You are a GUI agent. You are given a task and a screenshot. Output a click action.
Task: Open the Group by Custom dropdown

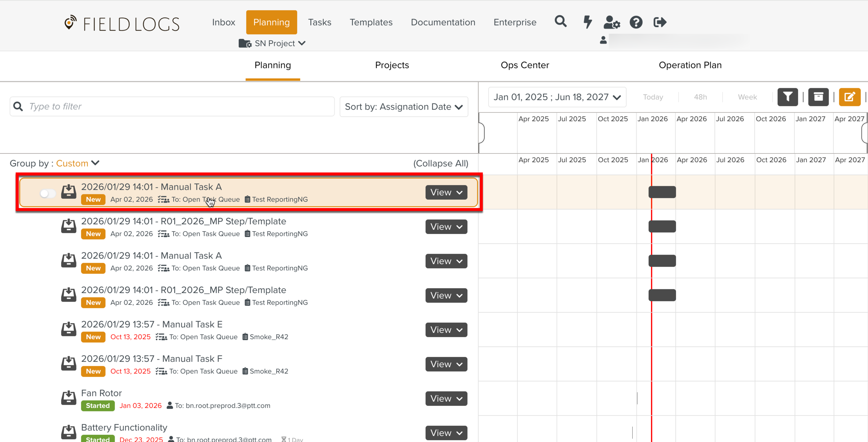click(x=78, y=163)
